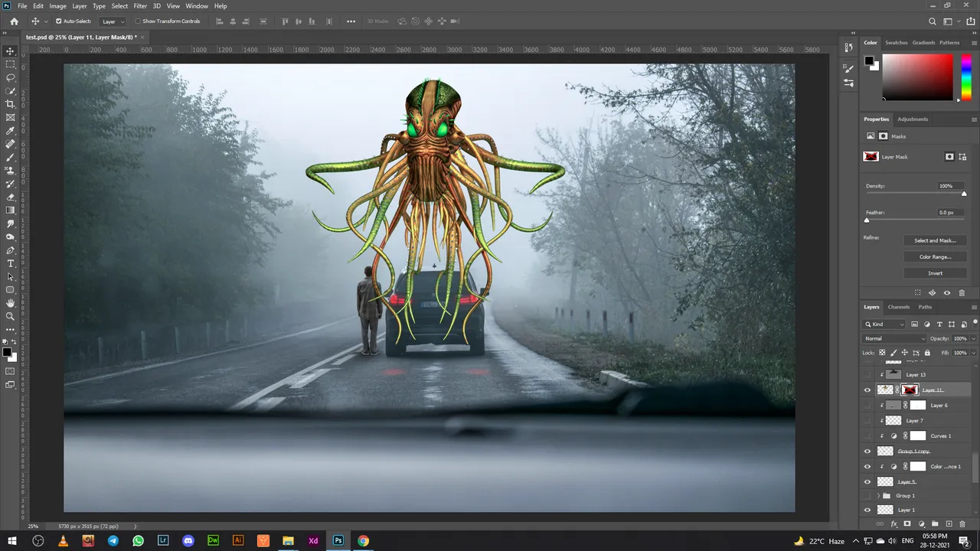Open the Color panel options menu
Screen dimensions: 980x551
(x=974, y=43)
